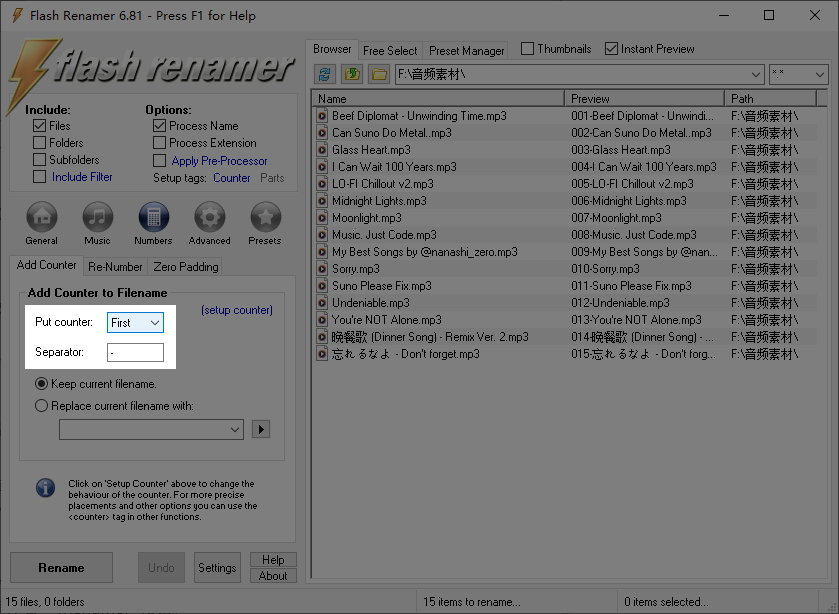839x614 pixels.
Task: Click the Help button
Action: point(273,560)
